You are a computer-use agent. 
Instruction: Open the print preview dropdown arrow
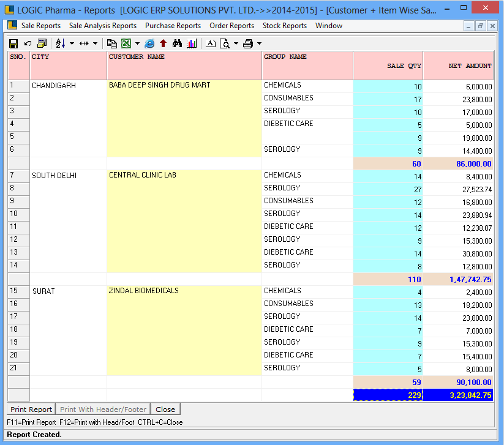(x=236, y=43)
